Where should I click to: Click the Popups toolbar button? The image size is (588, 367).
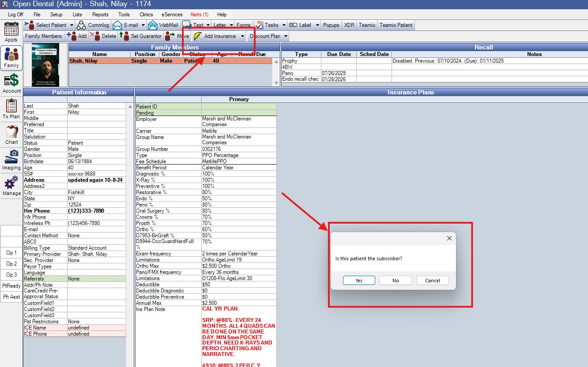click(x=331, y=25)
